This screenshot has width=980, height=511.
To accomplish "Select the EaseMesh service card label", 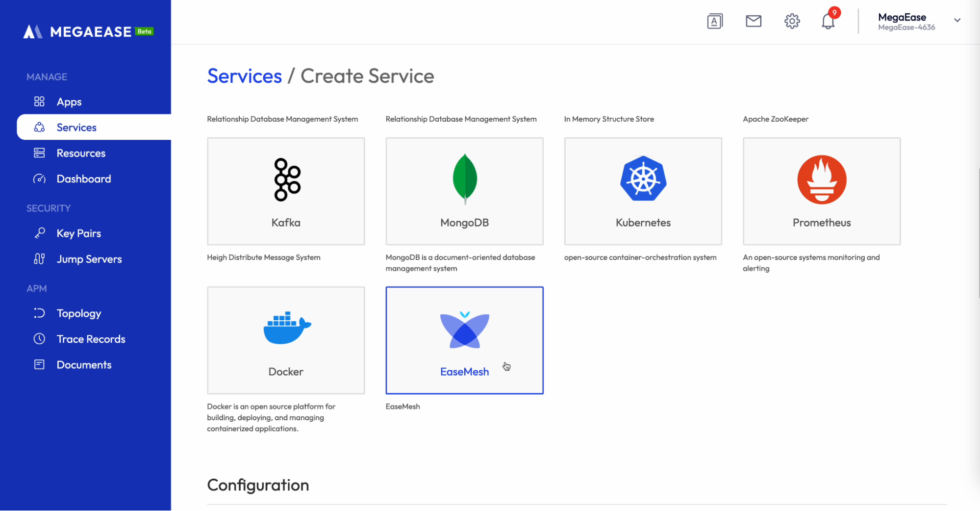I will tap(465, 372).
